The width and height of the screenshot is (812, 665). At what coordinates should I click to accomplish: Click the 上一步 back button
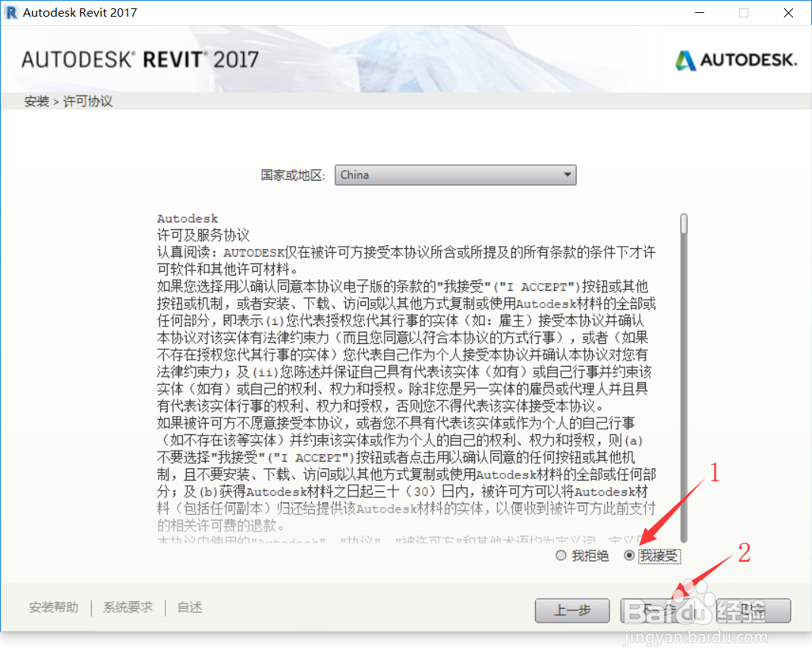click(572, 610)
